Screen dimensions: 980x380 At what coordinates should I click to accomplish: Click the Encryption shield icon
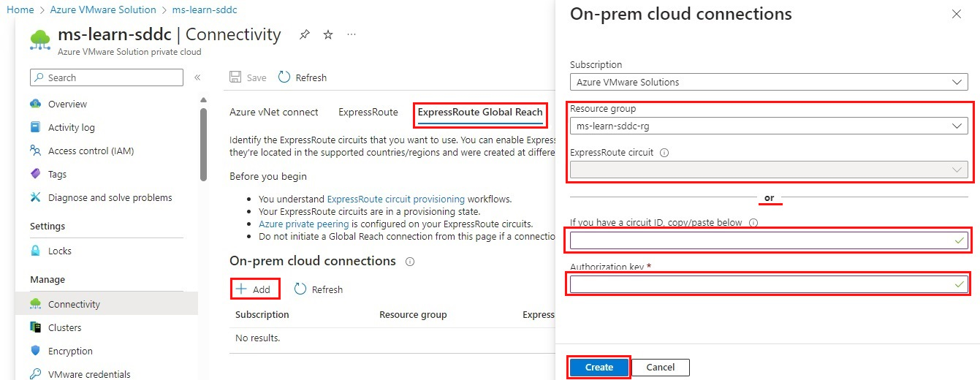tap(35, 351)
